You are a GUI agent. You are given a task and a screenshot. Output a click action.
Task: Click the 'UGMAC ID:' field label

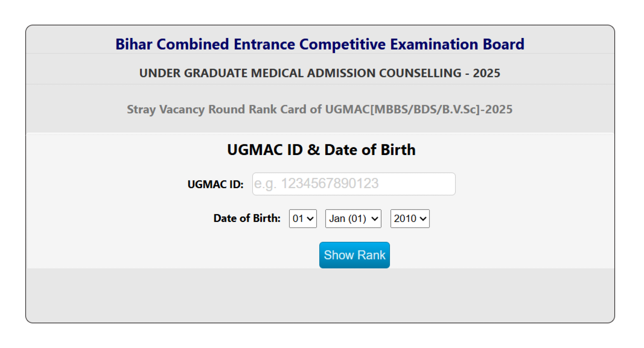click(215, 184)
